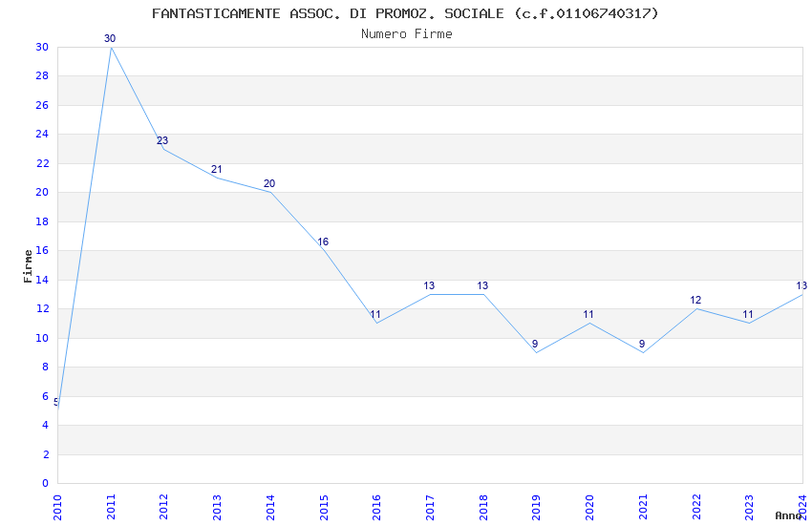Screen dimensions: 812x525
Task: Click y-axis tick value 16
Action: click(42, 250)
